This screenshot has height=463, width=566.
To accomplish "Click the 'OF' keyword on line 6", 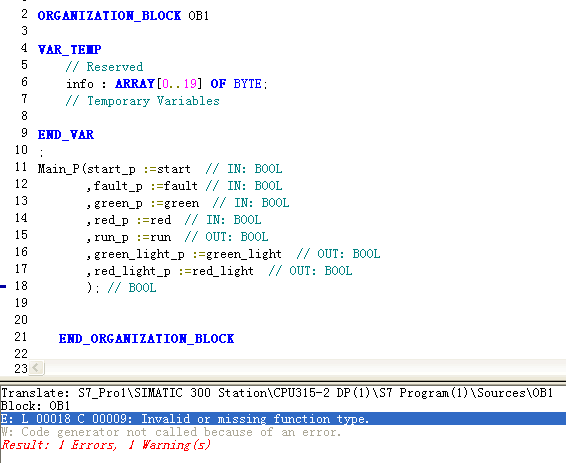I will [218, 84].
